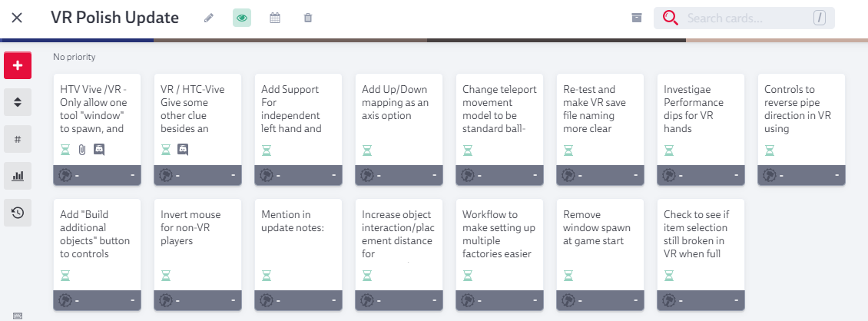Click the hourglass icon on Add Up/Down mapping card
Image resolution: width=868 pixels, height=321 pixels.
pyautogui.click(x=367, y=150)
